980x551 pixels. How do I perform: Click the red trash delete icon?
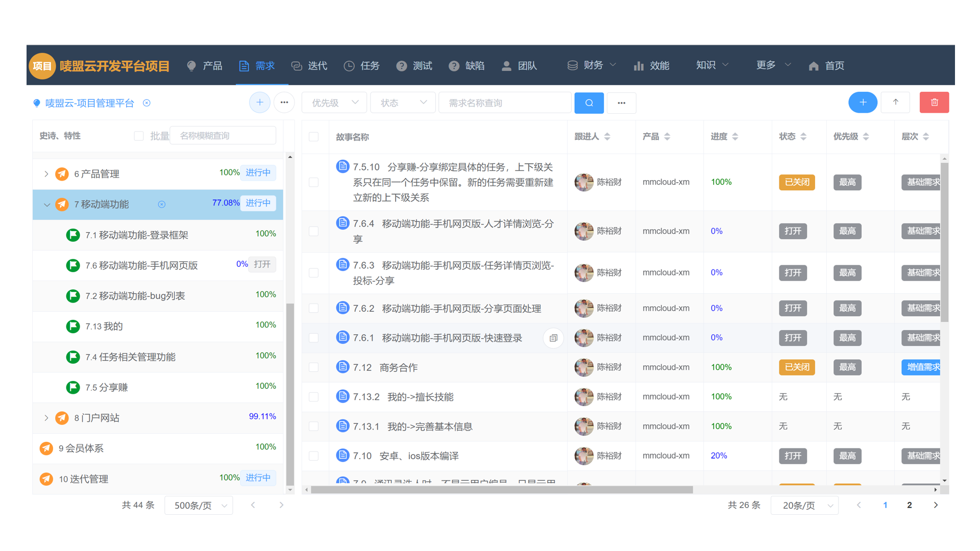(x=934, y=102)
